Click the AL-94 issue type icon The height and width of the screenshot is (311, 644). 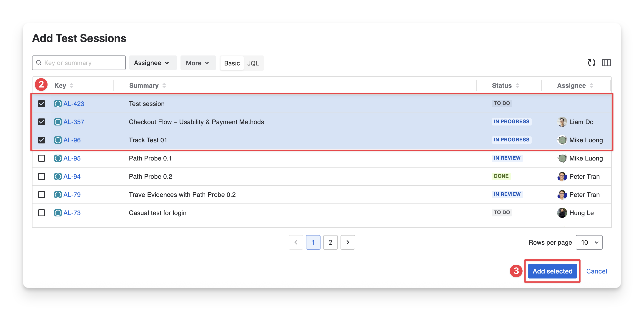tap(58, 176)
